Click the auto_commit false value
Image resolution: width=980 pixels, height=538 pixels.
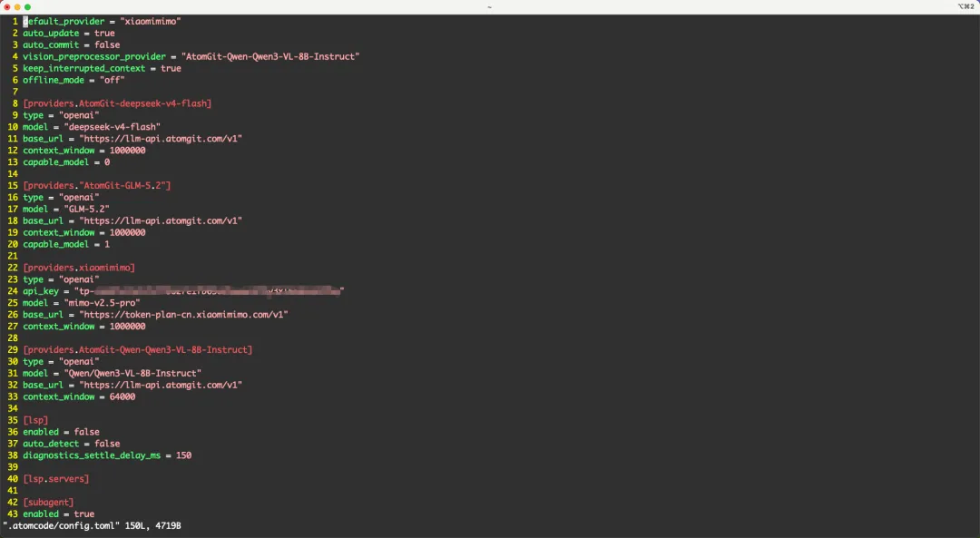(107, 45)
